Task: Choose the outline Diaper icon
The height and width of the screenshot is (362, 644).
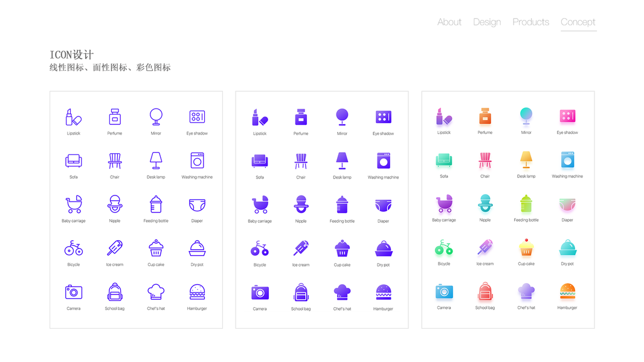Action: [197, 205]
